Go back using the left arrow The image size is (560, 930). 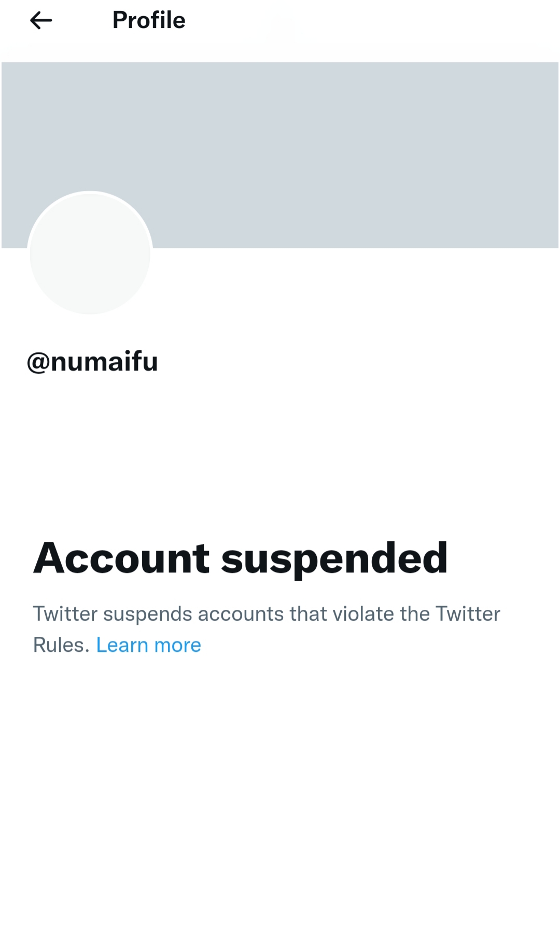[41, 21]
